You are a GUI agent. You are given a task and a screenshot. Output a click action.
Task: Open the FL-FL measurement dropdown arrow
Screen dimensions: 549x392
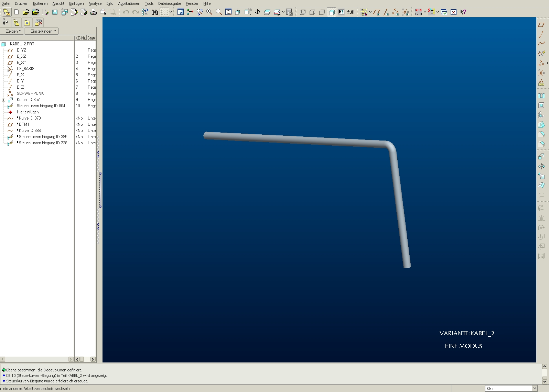[x=425, y=12]
